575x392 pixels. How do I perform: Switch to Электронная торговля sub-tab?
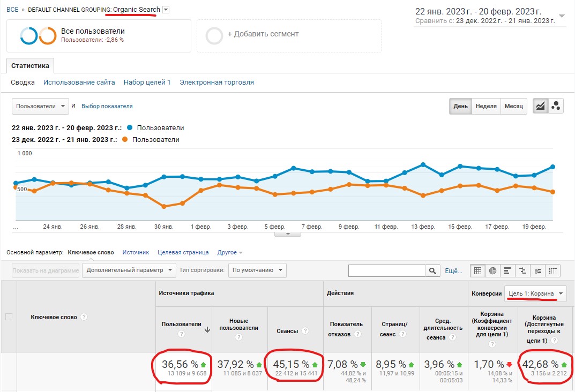pyautogui.click(x=216, y=82)
